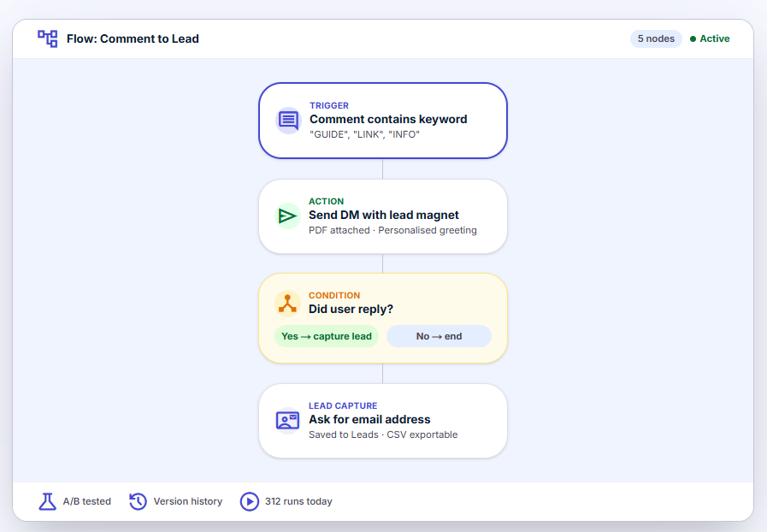
Task: Click the green Active status dot
Action: pos(693,38)
